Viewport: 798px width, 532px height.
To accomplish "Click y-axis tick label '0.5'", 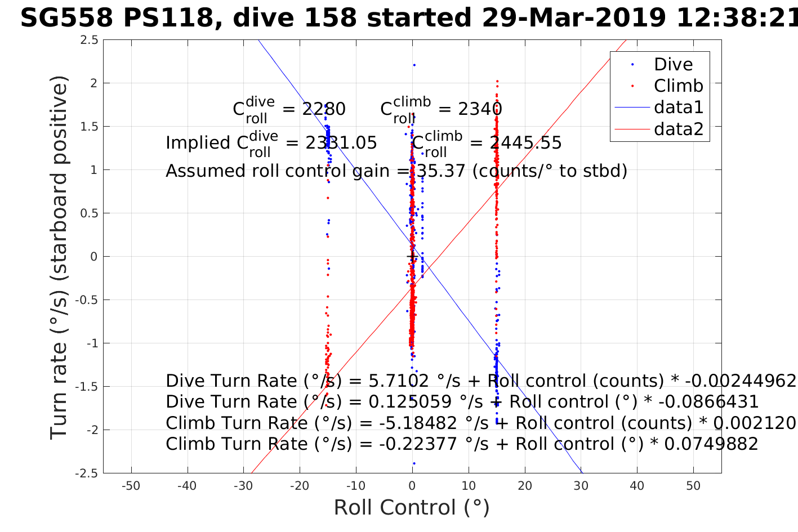I will pyautogui.click(x=90, y=213).
